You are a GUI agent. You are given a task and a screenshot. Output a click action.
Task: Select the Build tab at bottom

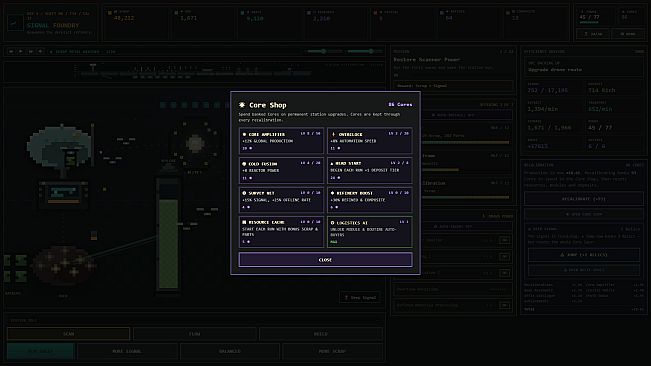321,334
